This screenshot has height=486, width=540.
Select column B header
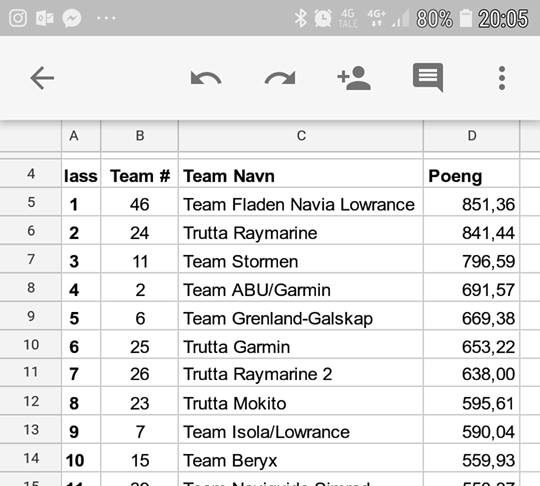pos(139,136)
